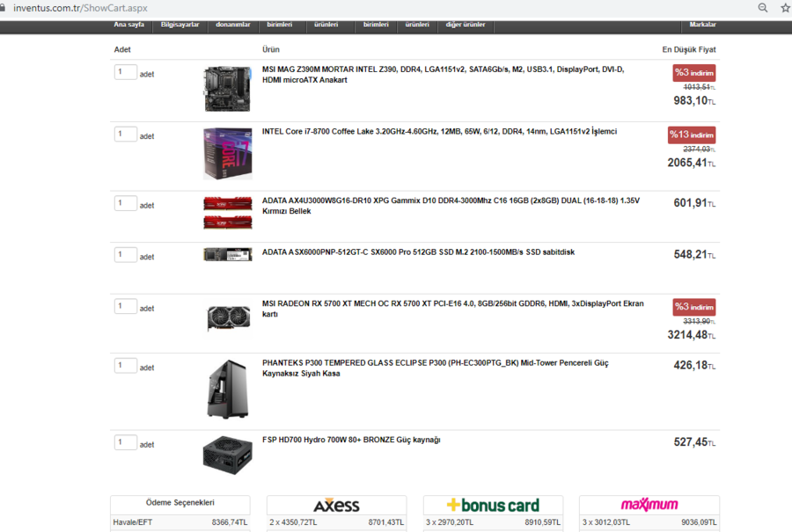Open FSP HD700 Hydro 700W product link

click(x=351, y=441)
